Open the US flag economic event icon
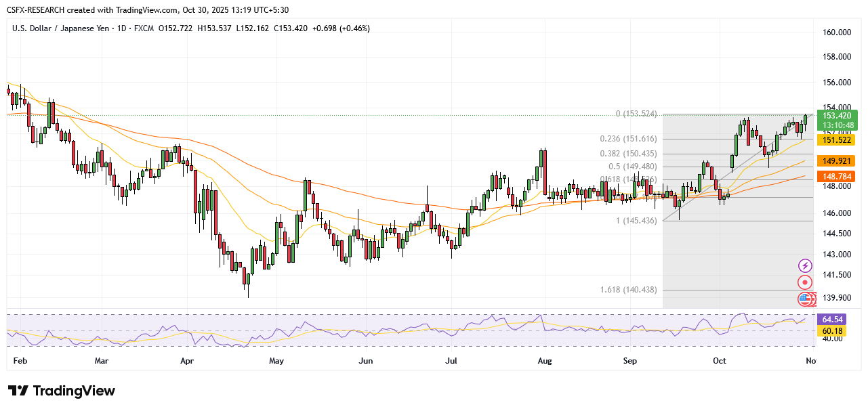Viewport: 868px width, 411px height. (x=804, y=298)
